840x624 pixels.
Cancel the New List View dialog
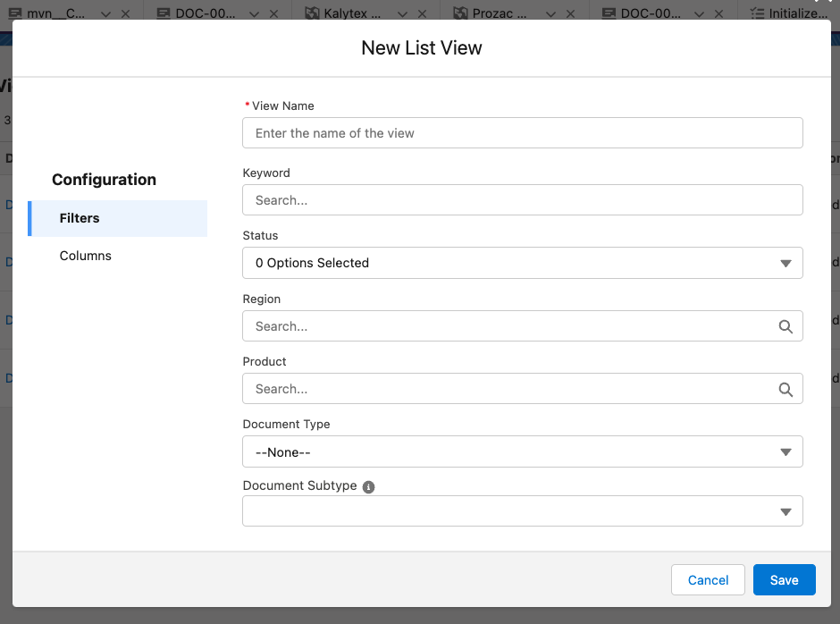coord(708,580)
